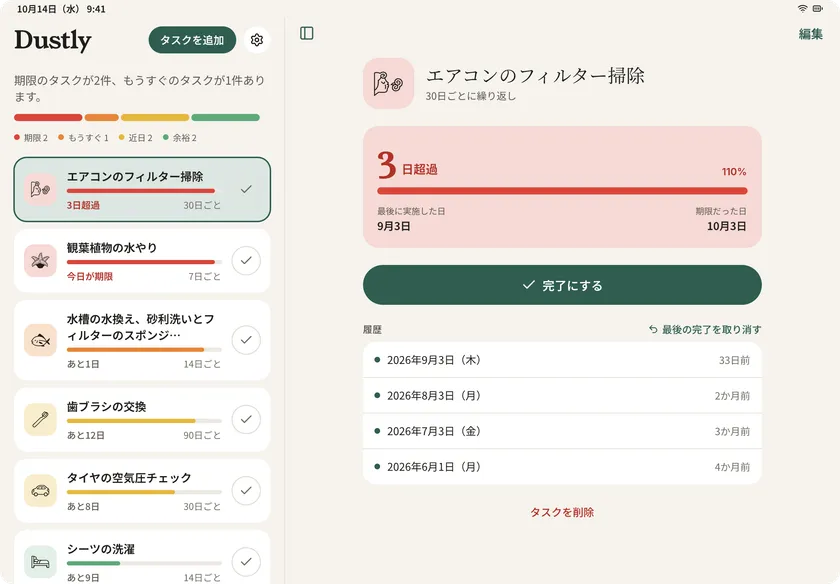This screenshot has height=584, width=840.
Task: Click the あと12日 label
Action: (86, 435)
